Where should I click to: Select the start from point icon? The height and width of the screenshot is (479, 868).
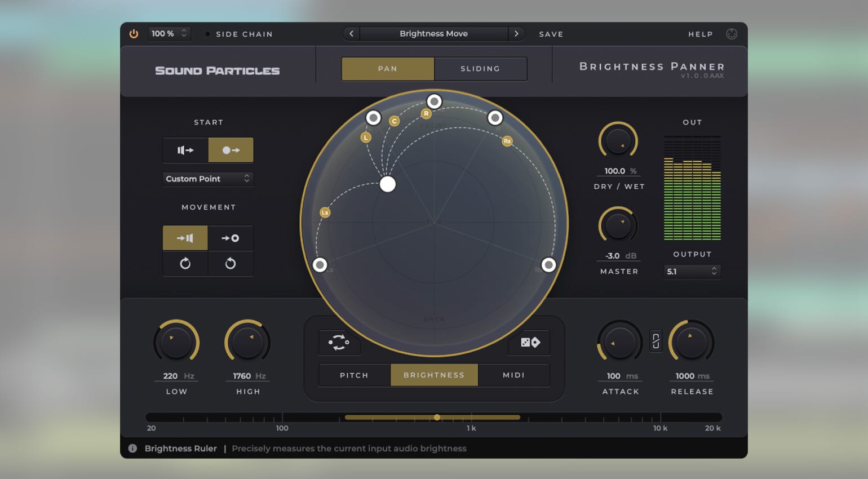(x=231, y=150)
